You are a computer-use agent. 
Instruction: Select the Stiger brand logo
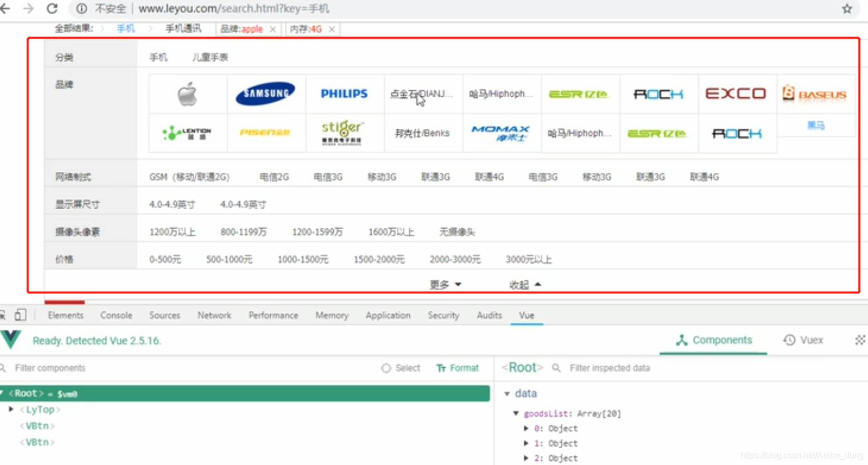click(x=343, y=133)
